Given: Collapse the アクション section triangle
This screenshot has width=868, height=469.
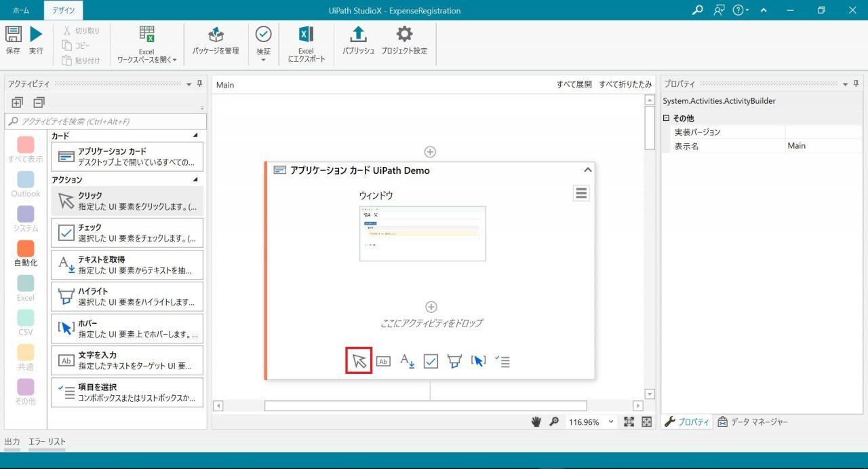Looking at the screenshot, I should click(196, 180).
